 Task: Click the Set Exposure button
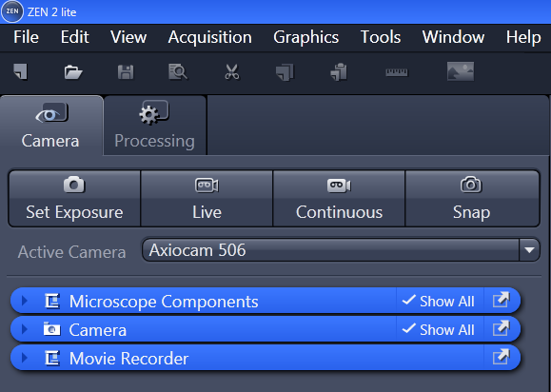(x=74, y=199)
